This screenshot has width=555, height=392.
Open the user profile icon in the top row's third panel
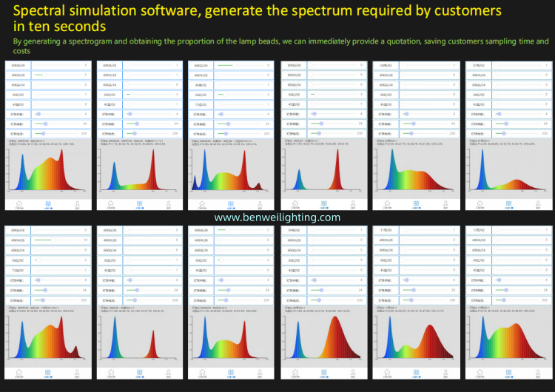click(260, 203)
